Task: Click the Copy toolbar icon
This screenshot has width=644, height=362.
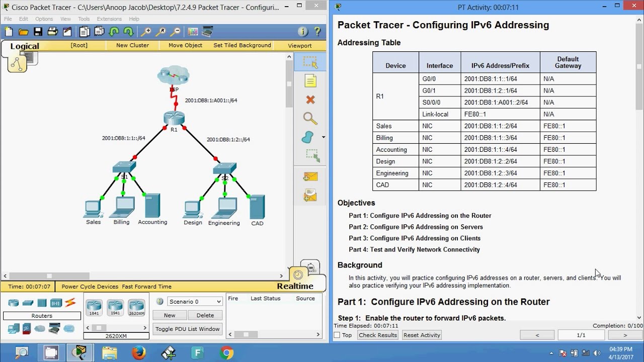Action: [x=85, y=32]
